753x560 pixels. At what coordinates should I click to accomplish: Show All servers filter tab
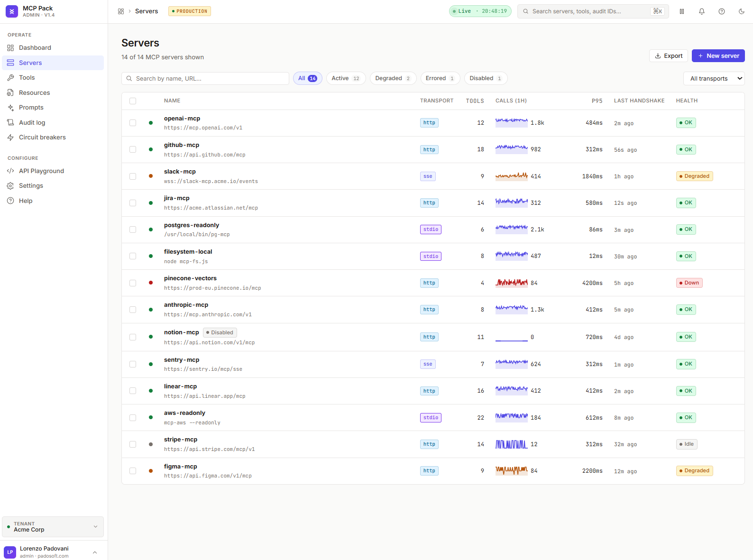pos(308,78)
